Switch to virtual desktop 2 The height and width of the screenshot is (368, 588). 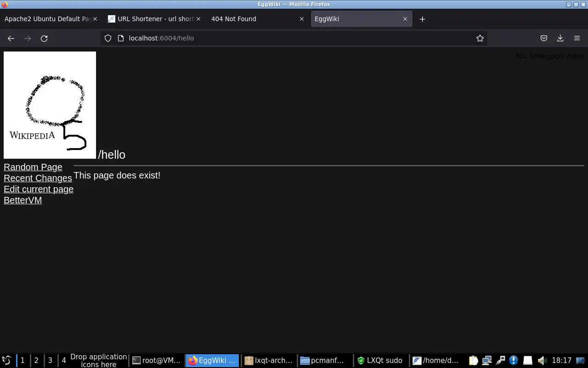tap(36, 360)
